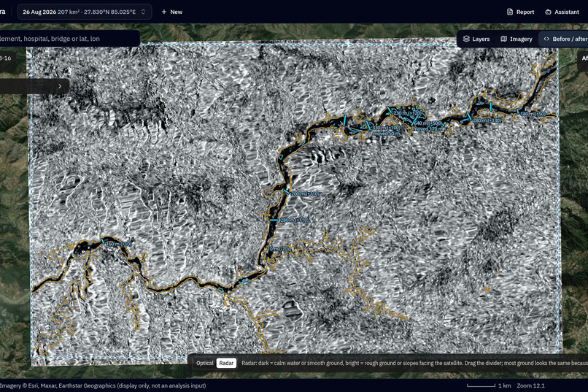Image resolution: width=588 pixels, height=392 pixels.
Task: Click the 230 m (+120) width label
Action: 407,113
